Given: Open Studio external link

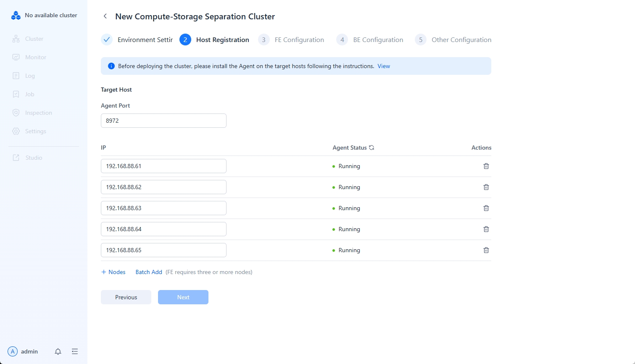Looking at the screenshot, I should click(34, 158).
